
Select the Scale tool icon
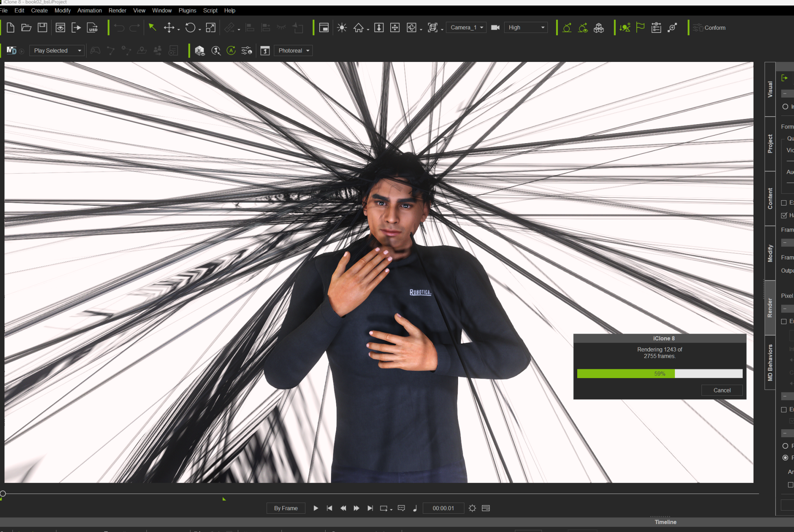[x=210, y=27]
